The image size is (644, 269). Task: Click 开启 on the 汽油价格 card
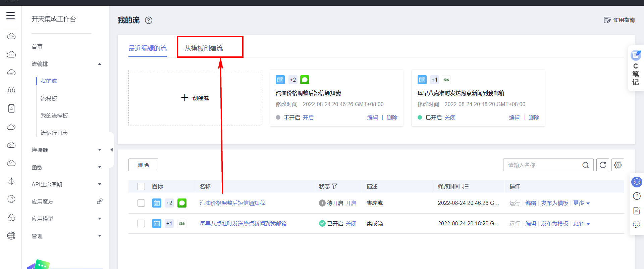pos(308,118)
